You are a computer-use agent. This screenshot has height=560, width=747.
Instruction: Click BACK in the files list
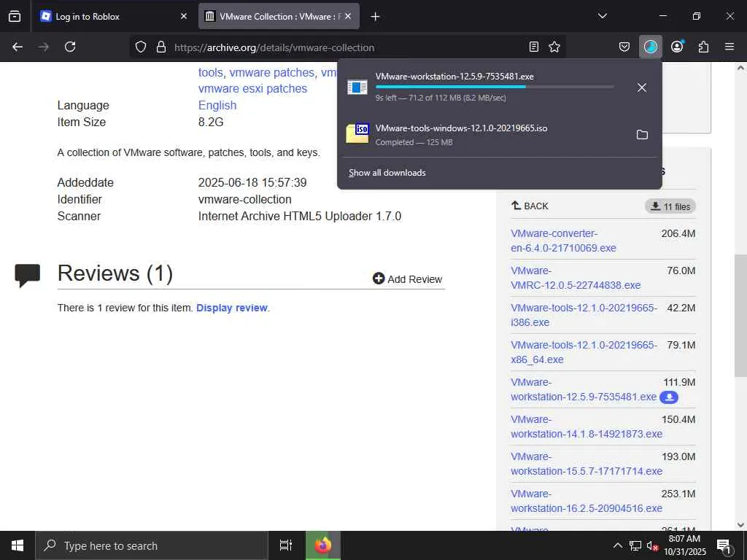[530, 206]
